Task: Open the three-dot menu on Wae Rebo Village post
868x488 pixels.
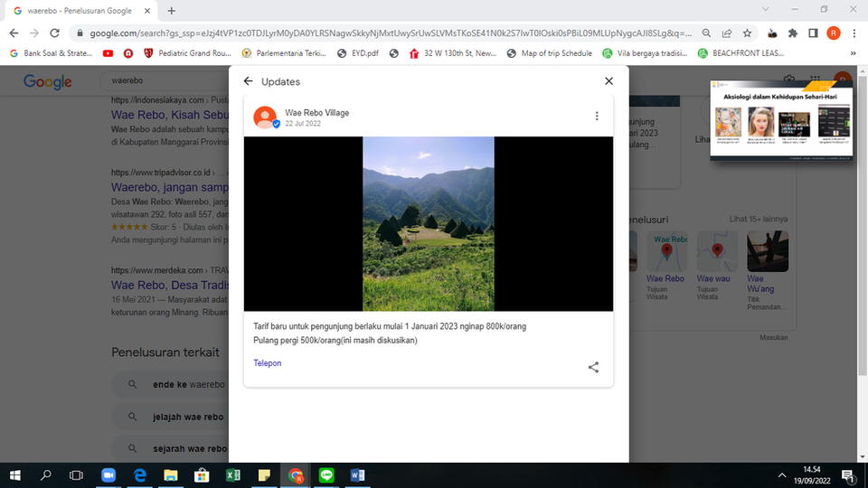Action: (x=597, y=116)
